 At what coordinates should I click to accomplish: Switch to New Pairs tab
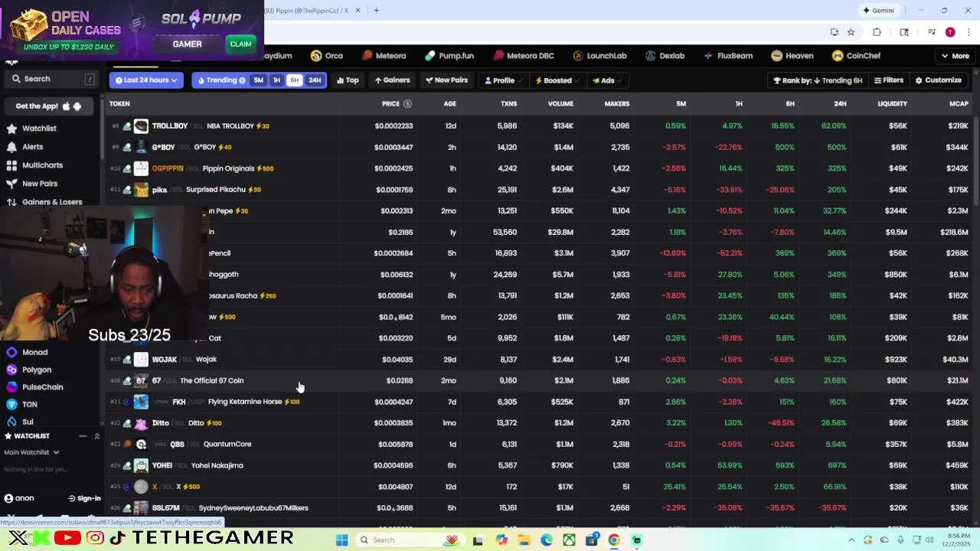[x=446, y=80]
